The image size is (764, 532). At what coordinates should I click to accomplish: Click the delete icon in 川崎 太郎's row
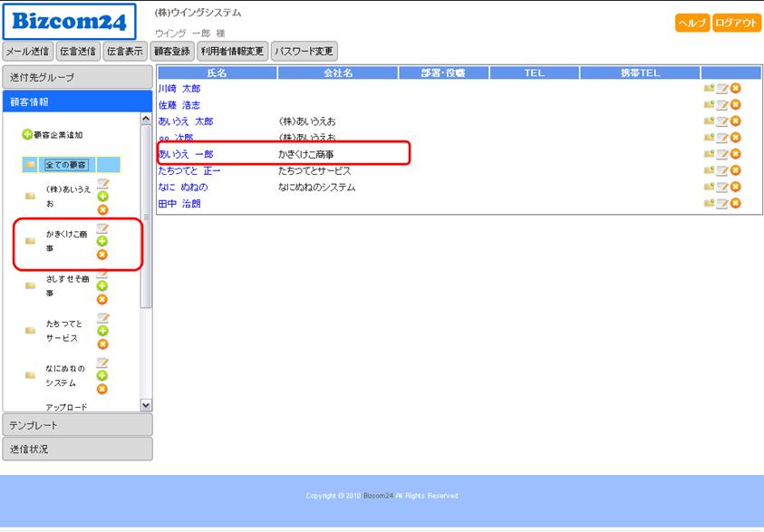click(736, 89)
